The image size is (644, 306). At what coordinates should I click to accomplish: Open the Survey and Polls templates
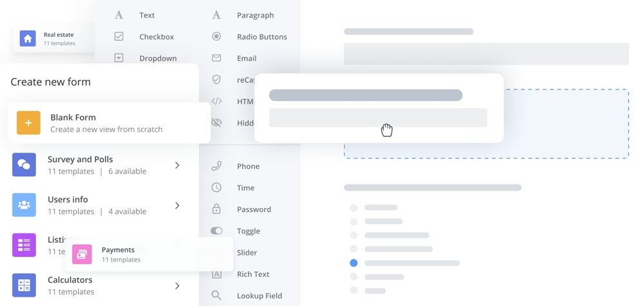[x=97, y=165]
